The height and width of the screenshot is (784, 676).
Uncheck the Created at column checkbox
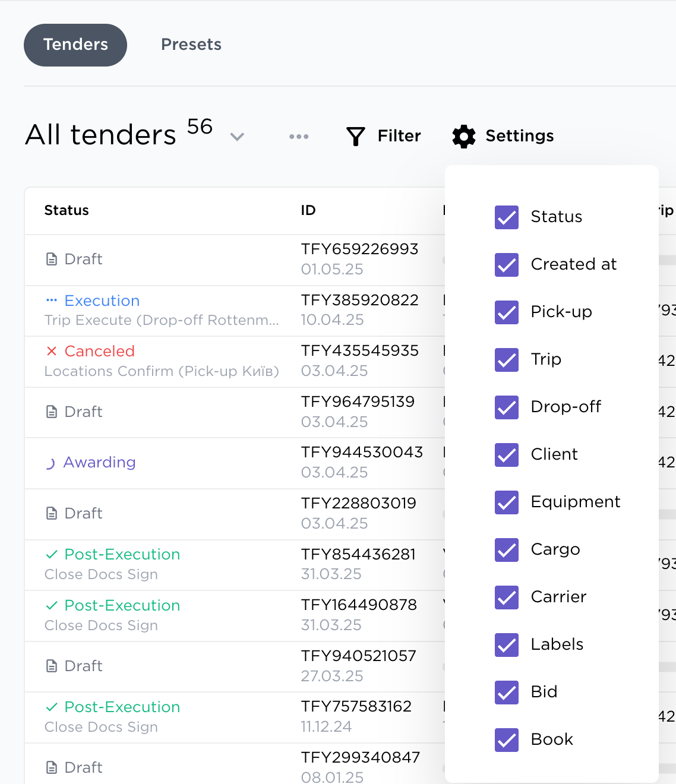pos(507,265)
